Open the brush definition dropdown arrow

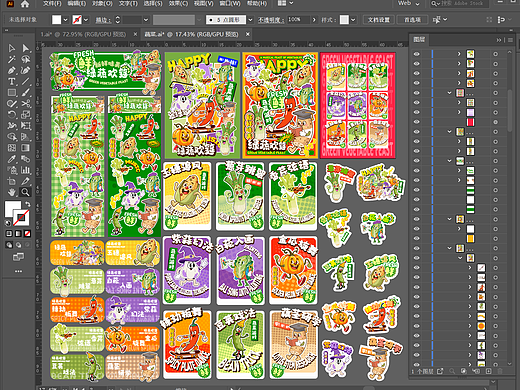(x=251, y=20)
